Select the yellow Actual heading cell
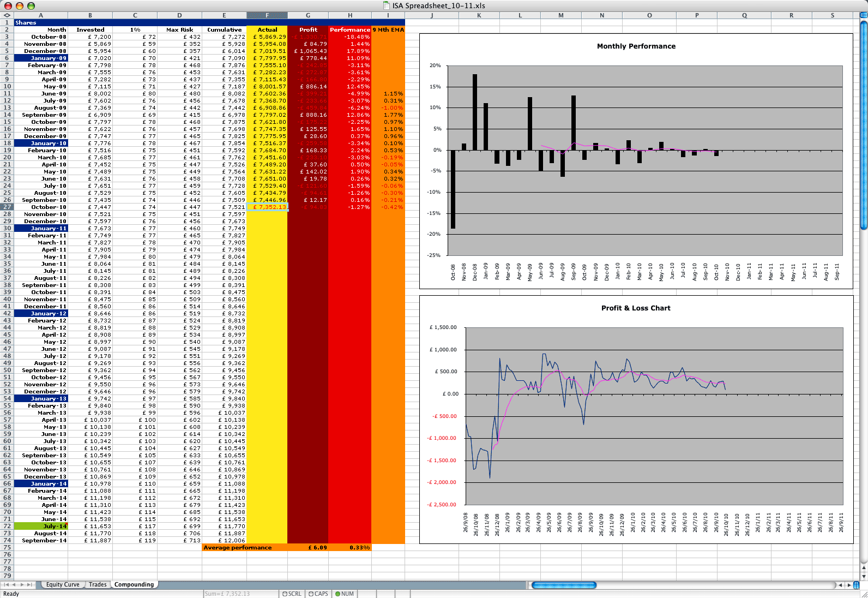The height and width of the screenshot is (598, 868). [x=267, y=29]
